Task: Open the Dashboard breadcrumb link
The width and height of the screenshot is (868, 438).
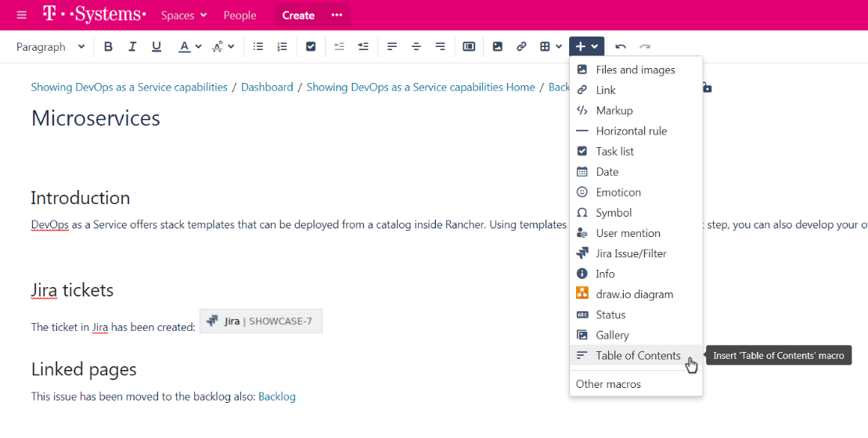Action: [267, 88]
